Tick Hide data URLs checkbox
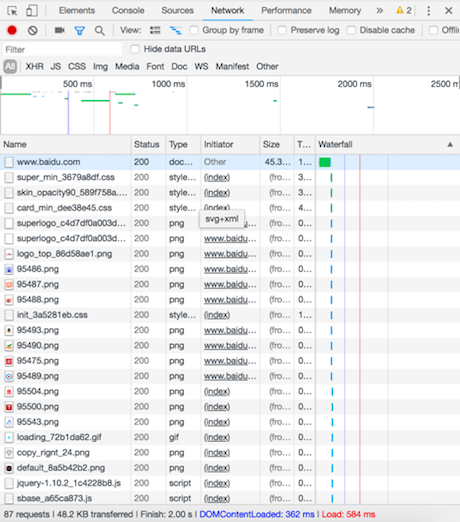The image size is (460, 522). (x=135, y=49)
